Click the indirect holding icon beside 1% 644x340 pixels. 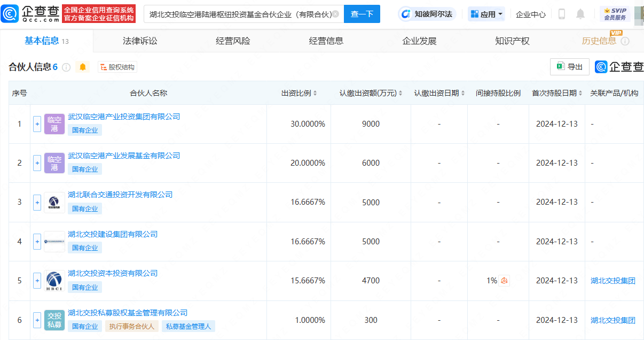[504, 281]
